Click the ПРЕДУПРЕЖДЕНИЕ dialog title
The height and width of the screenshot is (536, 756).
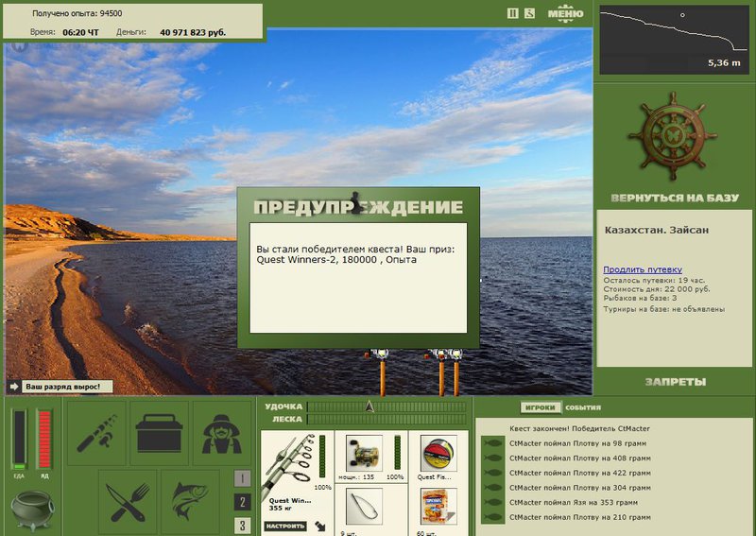(358, 207)
